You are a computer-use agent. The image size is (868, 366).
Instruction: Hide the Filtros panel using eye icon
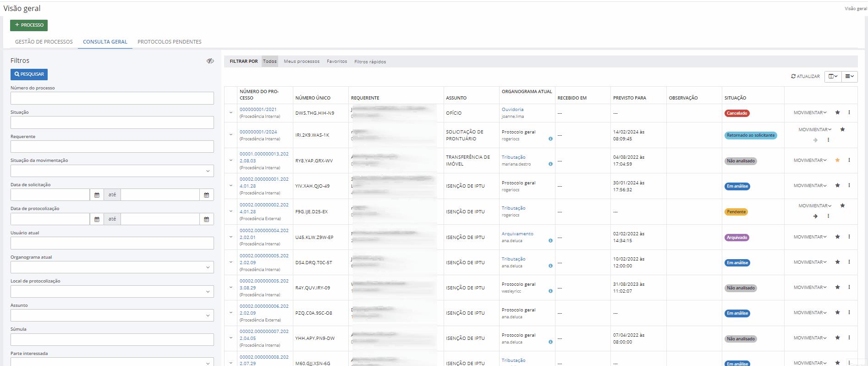tap(210, 61)
